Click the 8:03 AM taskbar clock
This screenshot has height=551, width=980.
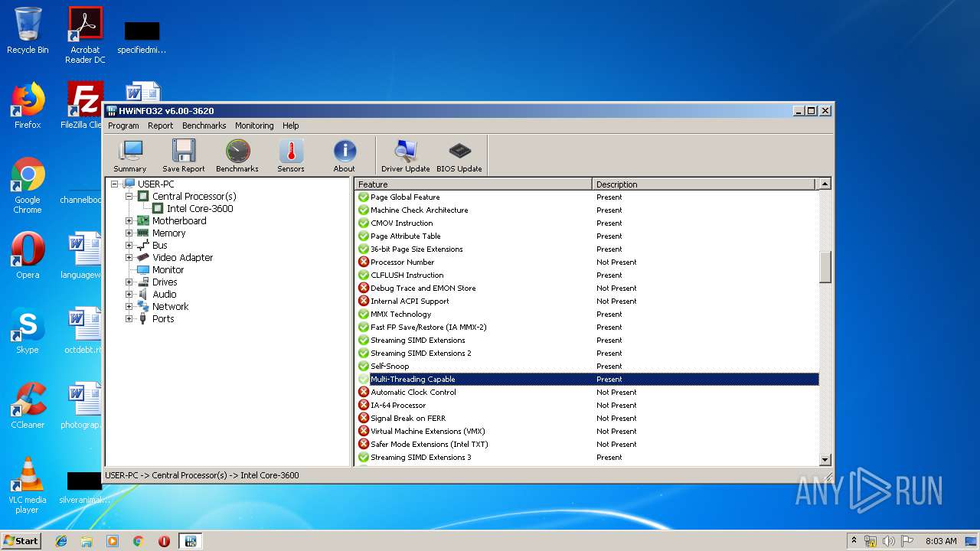[941, 541]
